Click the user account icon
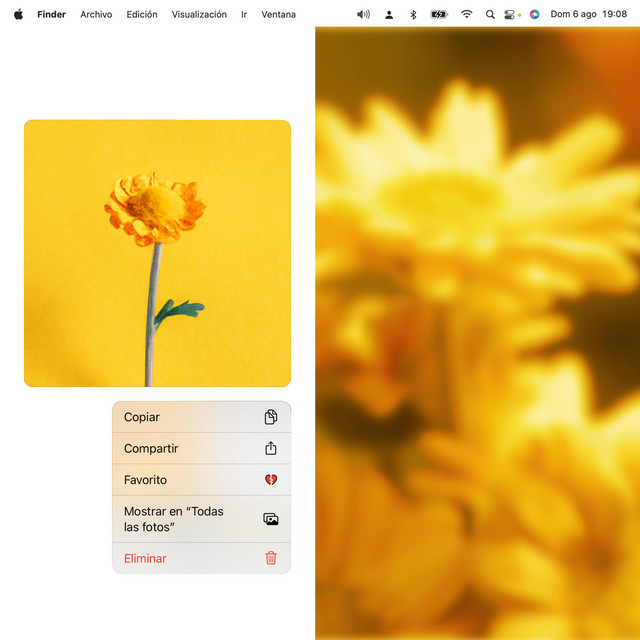The height and width of the screenshot is (640, 640). click(389, 15)
